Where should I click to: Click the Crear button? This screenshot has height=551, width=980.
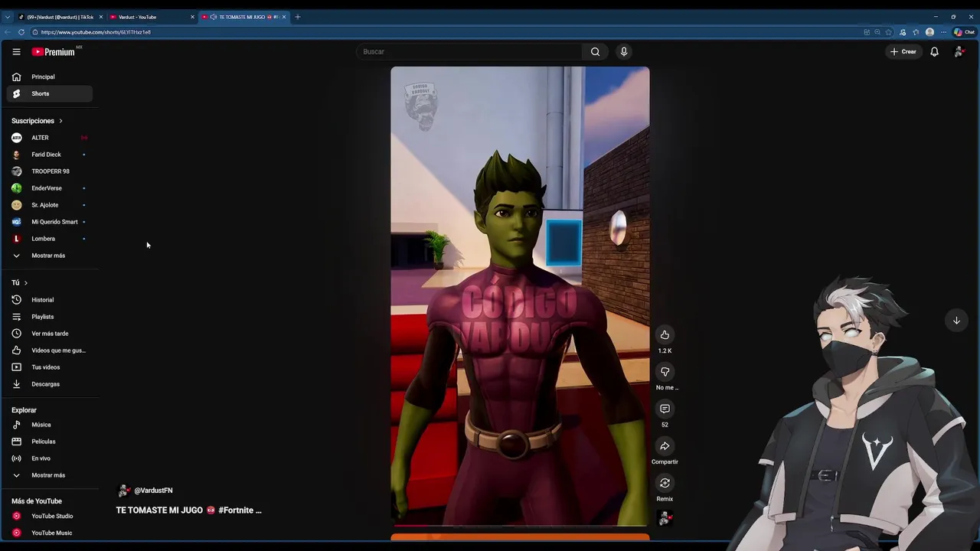click(x=903, y=51)
